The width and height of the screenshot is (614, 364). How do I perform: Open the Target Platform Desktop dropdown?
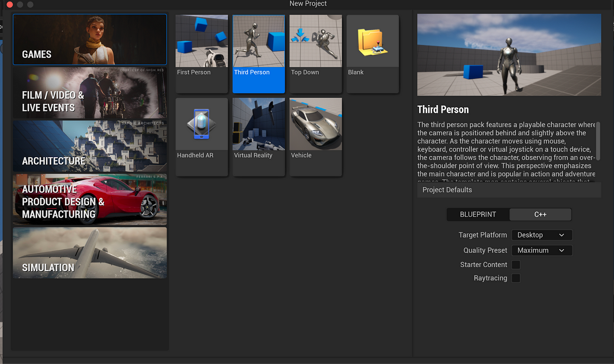pyautogui.click(x=542, y=235)
